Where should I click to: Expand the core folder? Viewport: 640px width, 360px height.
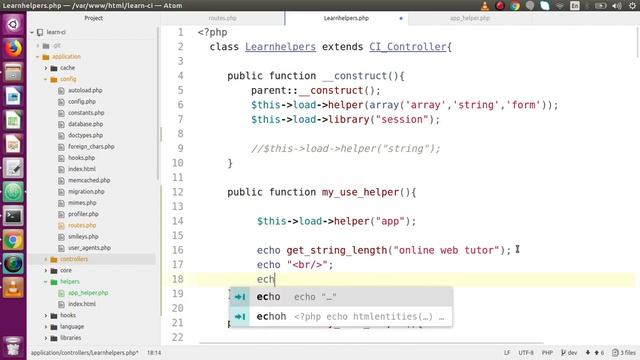pyautogui.click(x=46, y=271)
